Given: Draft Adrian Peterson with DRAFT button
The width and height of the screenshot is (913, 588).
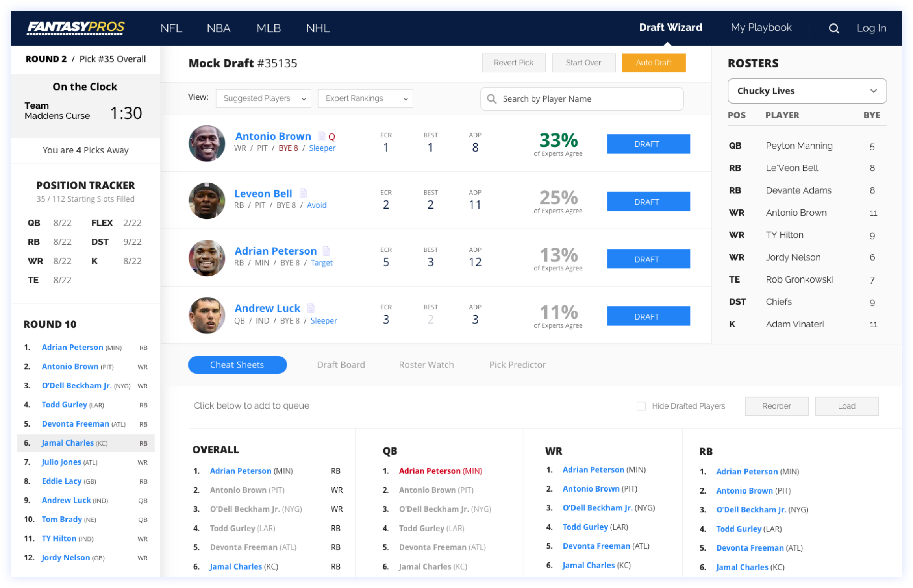Looking at the screenshot, I should tap(648, 259).
